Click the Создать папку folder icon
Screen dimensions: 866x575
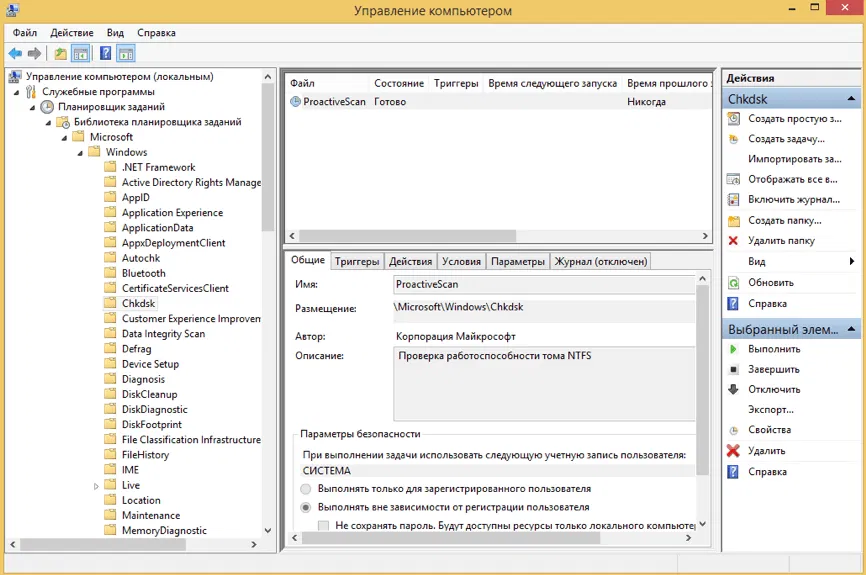(733, 220)
